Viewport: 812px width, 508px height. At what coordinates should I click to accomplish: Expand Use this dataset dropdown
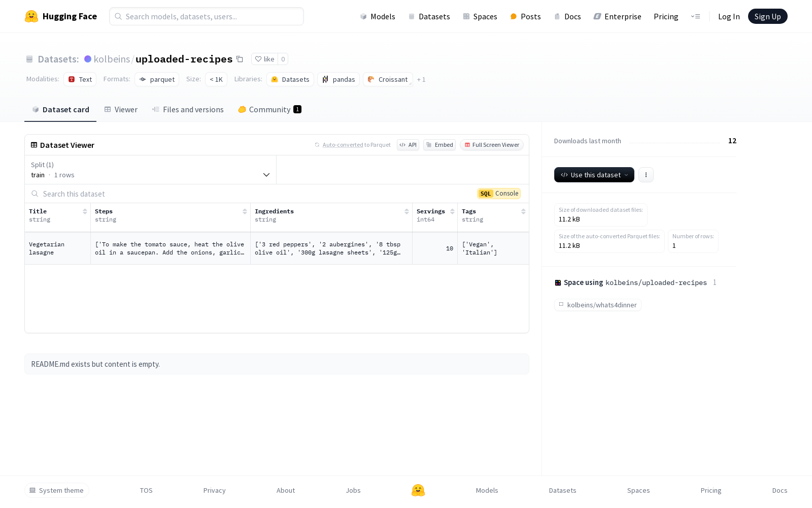[x=594, y=175]
